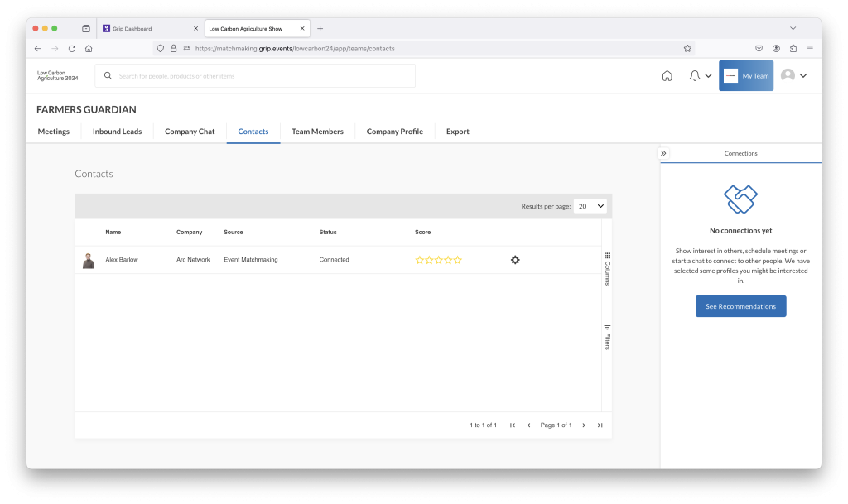Image resolution: width=848 pixels, height=504 pixels.
Task: Click the browser back arrow
Action: pos(38,49)
